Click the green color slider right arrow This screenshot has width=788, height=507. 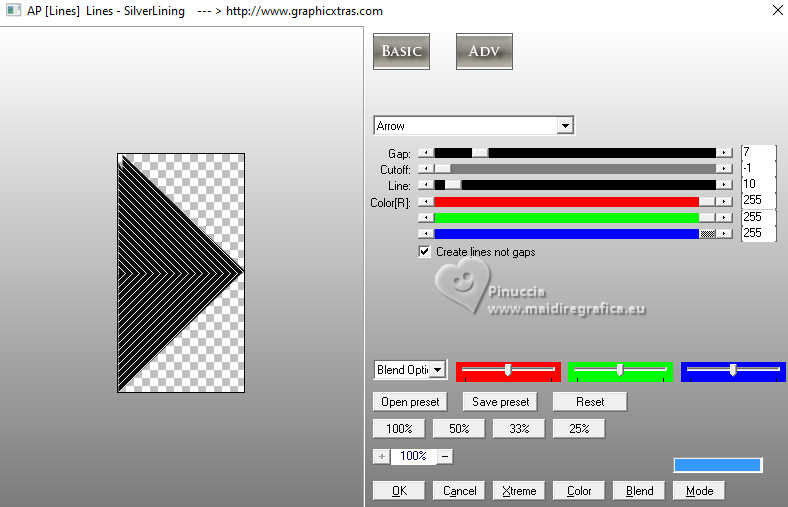click(724, 218)
